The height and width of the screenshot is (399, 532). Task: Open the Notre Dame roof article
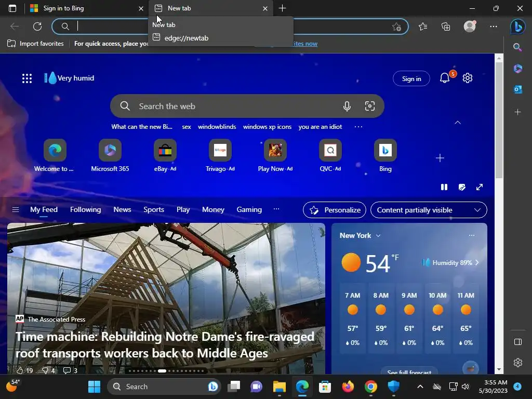[165, 345]
